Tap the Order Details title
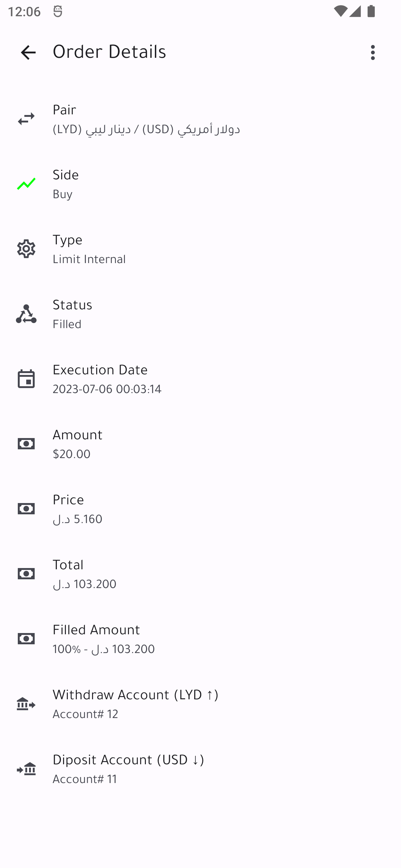 [x=109, y=52]
